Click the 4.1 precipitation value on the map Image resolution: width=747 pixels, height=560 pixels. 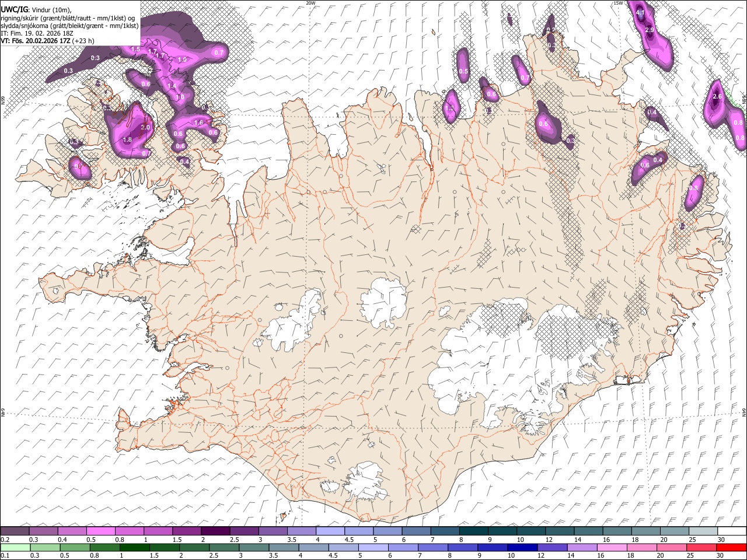tap(640, 12)
